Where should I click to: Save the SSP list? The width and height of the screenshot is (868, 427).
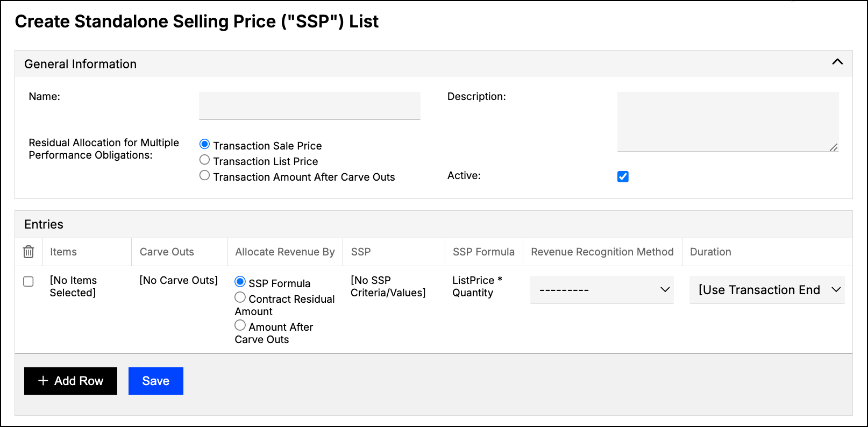(x=156, y=381)
